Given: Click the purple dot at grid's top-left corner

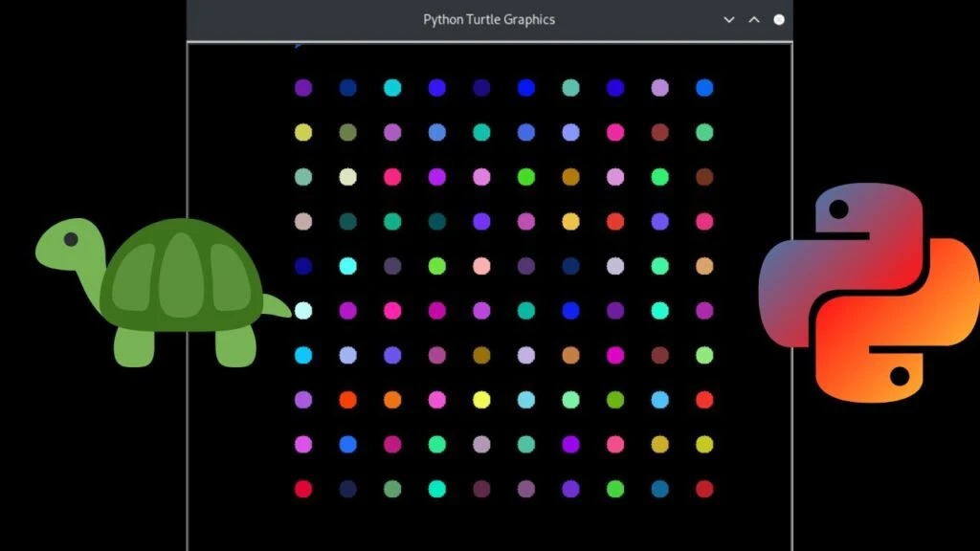Looking at the screenshot, I should (x=303, y=87).
